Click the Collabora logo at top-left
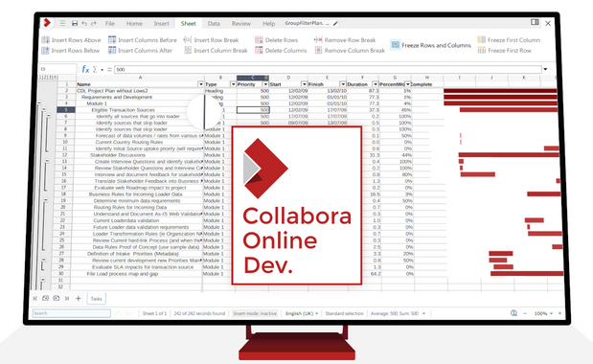Image resolution: width=593 pixels, height=364 pixels. (47, 23)
